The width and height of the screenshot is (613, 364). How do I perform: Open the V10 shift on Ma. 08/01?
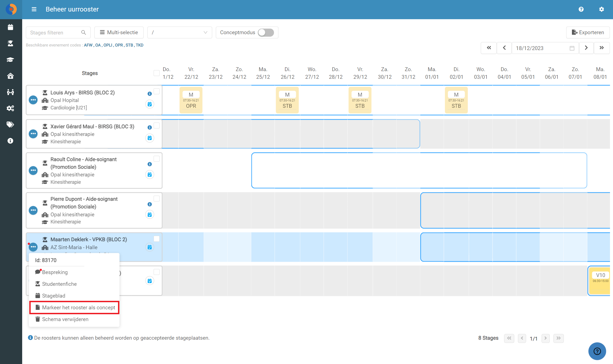pos(600,281)
